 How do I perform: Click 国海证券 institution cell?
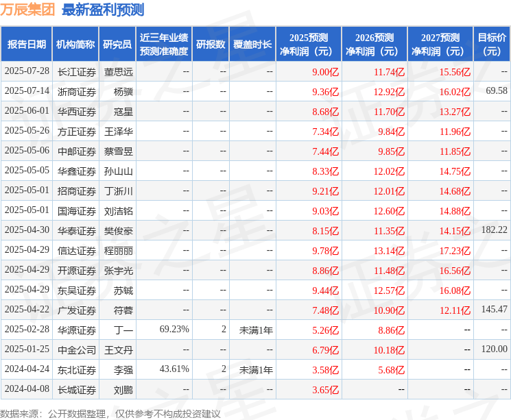(77, 211)
